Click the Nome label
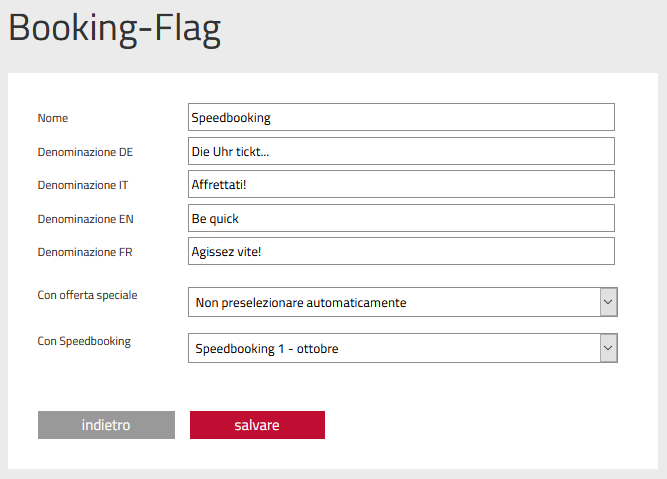Image resolution: width=667 pixels, height=479 pixels. [x=52, y=118]
